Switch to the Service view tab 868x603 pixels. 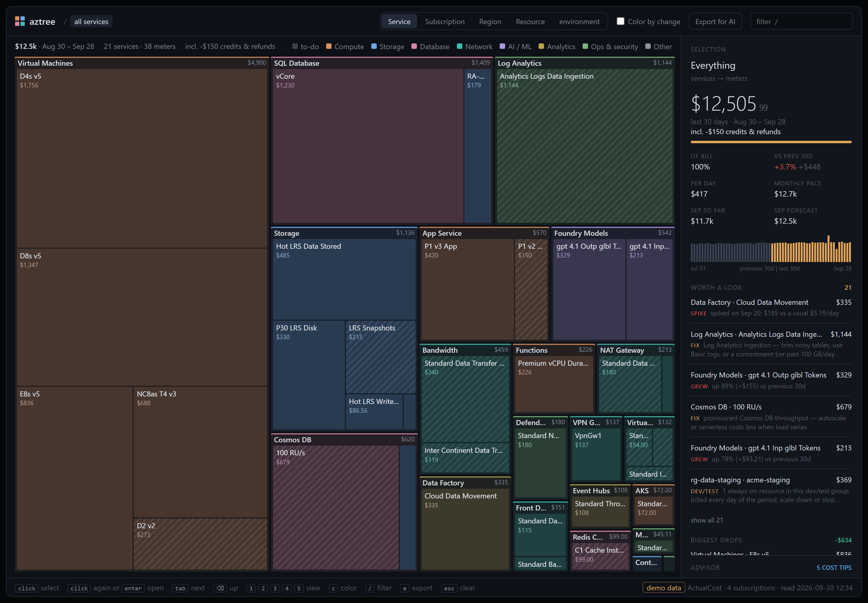point(399,21)
